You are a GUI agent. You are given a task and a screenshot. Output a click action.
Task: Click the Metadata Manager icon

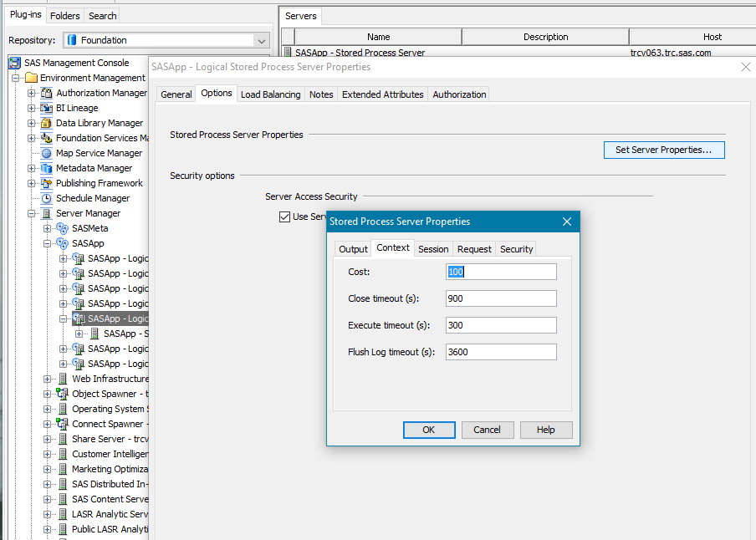(47, 168)
